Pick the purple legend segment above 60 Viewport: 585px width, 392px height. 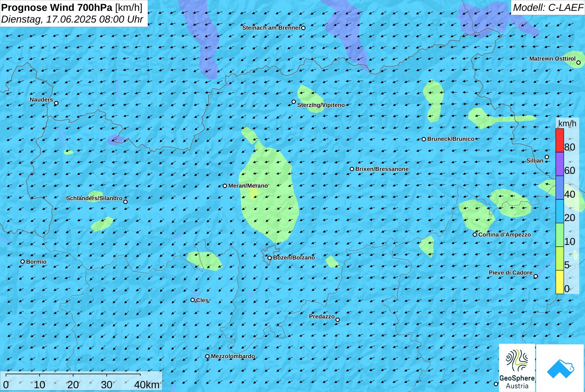pyautogui.click(x=560, y=164)
